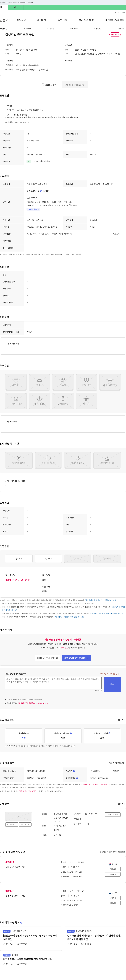Viewport: 126px width, 980px height.
Task: Open the 채용정보 menu
Action: (21, 20)
